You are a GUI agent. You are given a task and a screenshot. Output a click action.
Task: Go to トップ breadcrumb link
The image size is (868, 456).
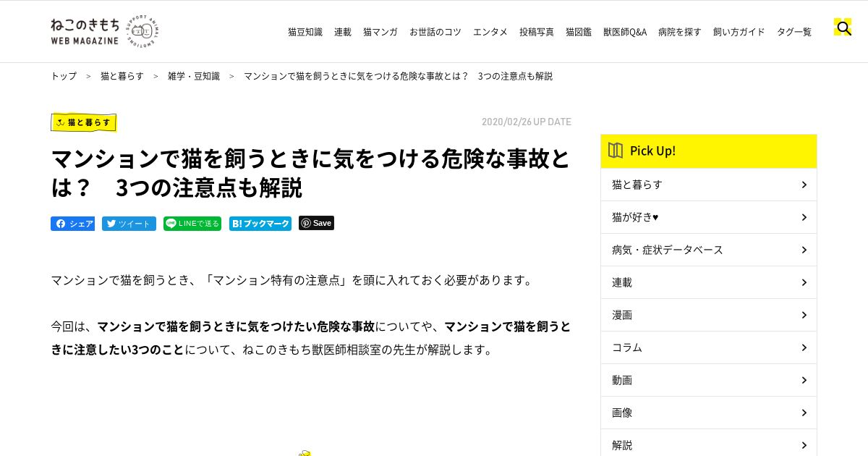64,76
